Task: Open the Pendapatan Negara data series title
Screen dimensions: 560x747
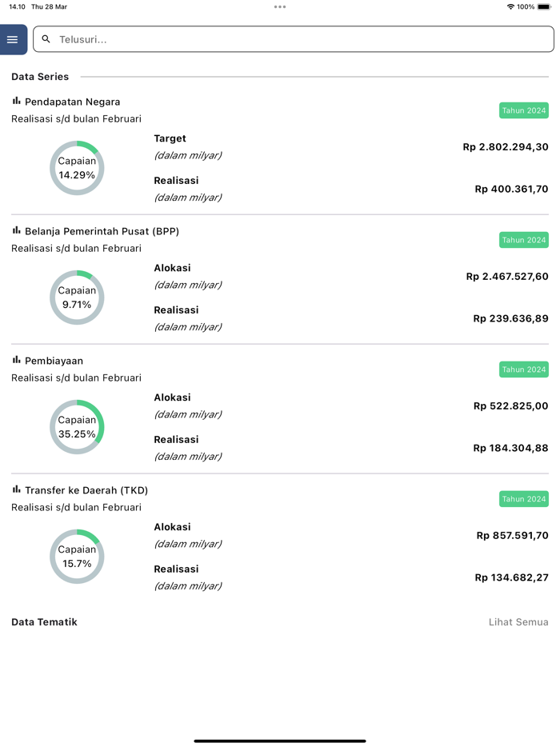Action: tap(73, 102)
